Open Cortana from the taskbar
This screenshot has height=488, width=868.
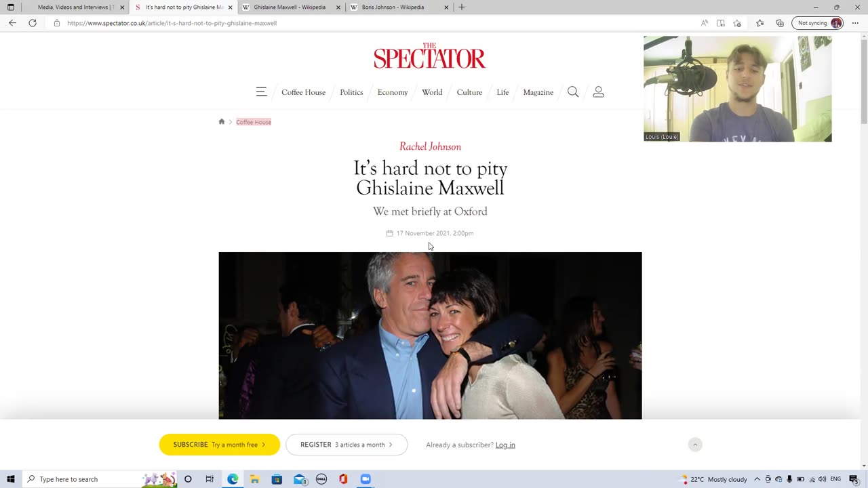[x=188, y=479]
